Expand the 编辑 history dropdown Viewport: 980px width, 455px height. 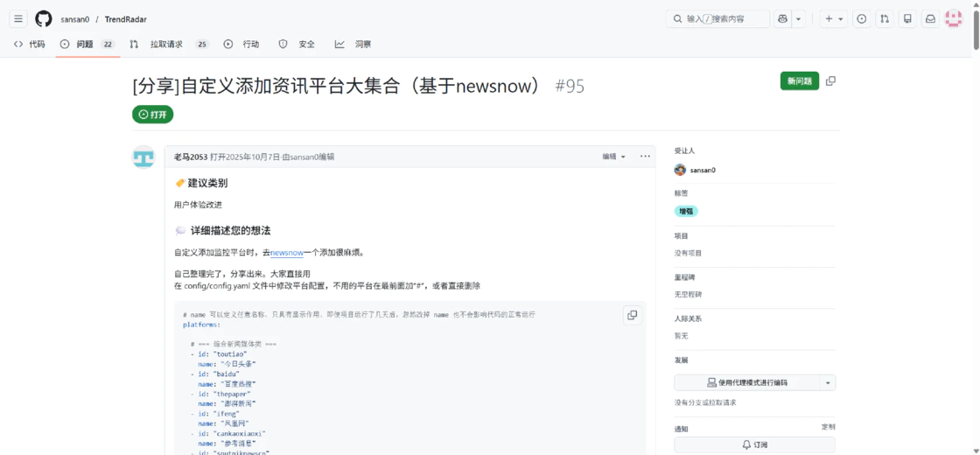[x=613, y=157]
